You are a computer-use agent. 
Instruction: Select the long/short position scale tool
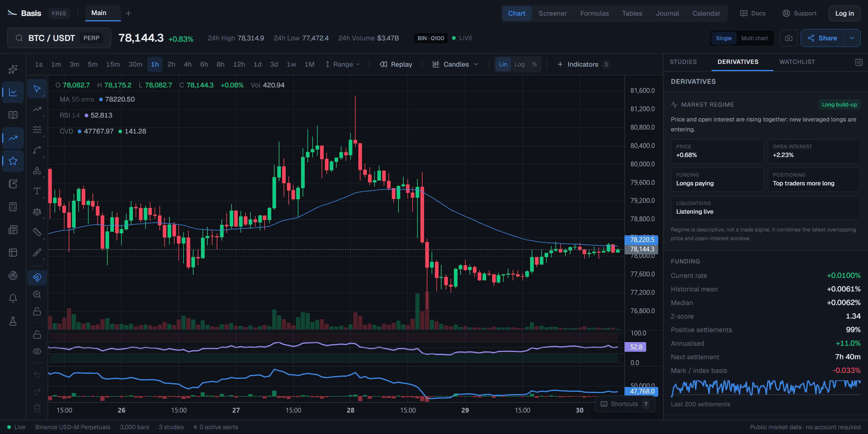tap(37, 212)
